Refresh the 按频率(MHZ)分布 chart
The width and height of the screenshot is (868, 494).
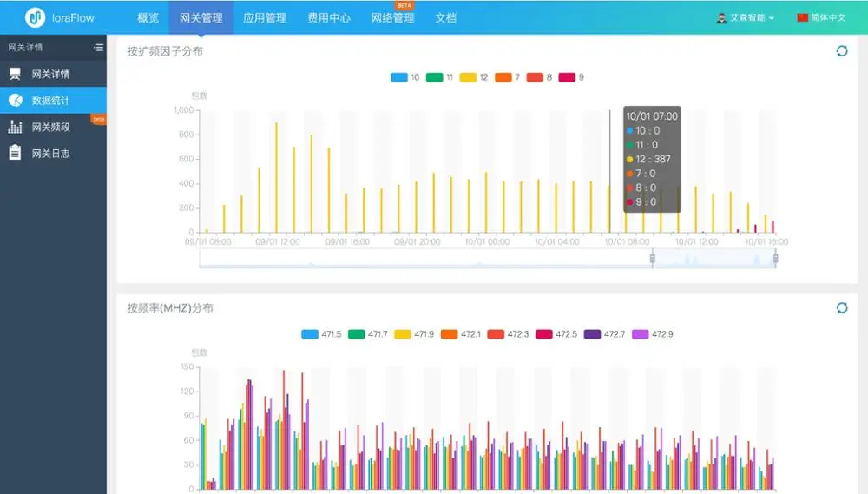click(x=842, y=308)
